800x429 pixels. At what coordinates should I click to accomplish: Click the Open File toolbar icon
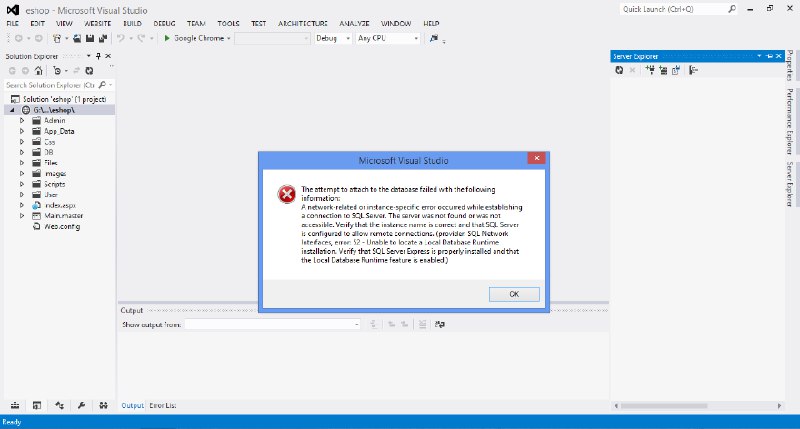tap(77, 38)
